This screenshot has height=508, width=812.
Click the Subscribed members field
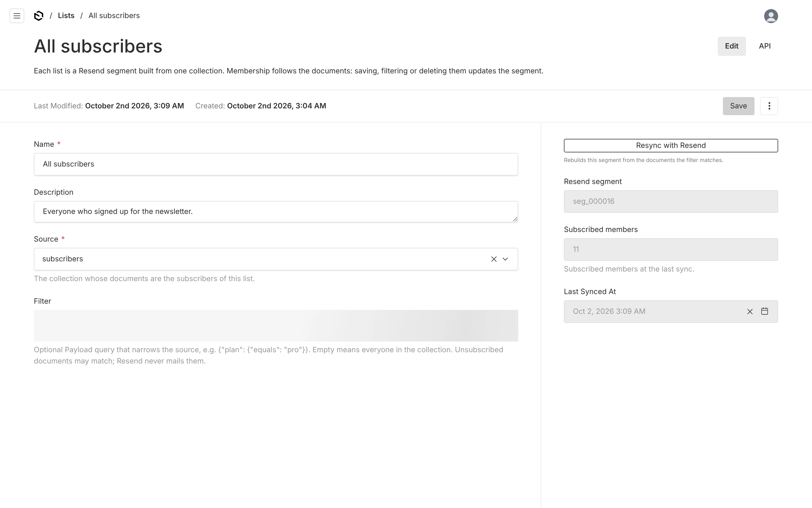coord(670,250)
